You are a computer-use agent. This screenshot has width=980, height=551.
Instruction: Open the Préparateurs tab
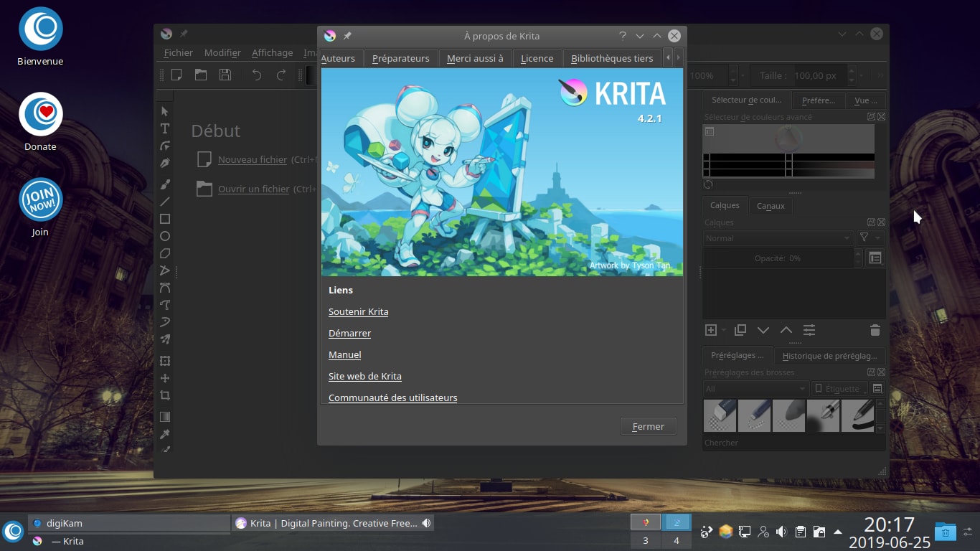tap(401, 58)
